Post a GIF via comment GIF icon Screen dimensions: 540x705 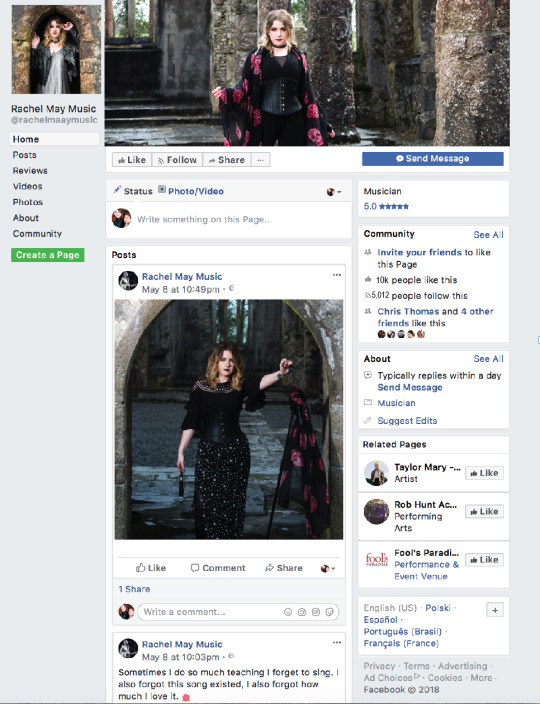[x=316, y=612]
